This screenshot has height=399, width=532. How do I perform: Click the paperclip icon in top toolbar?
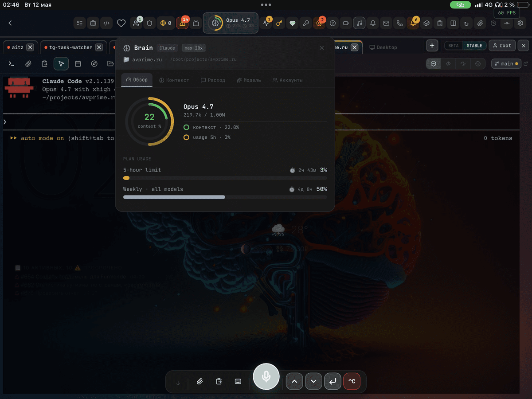pos(480,23)
